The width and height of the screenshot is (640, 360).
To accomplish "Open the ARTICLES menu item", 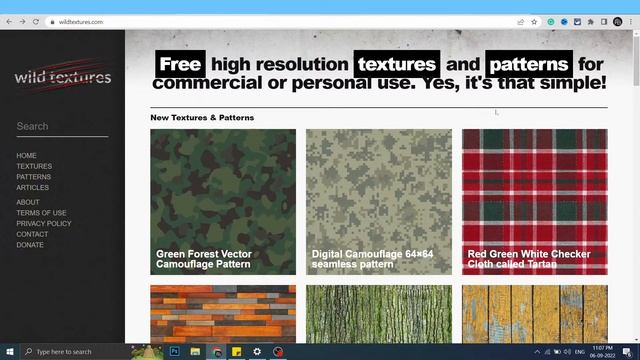I will (x=33, y=187).
